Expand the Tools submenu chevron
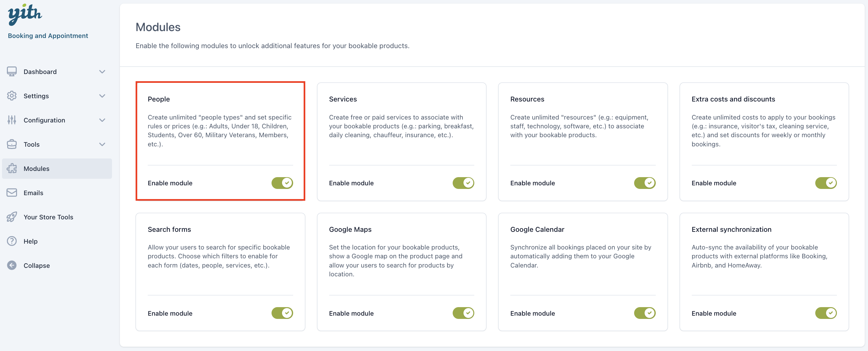The image size is (868, 351). coord(102,144)
